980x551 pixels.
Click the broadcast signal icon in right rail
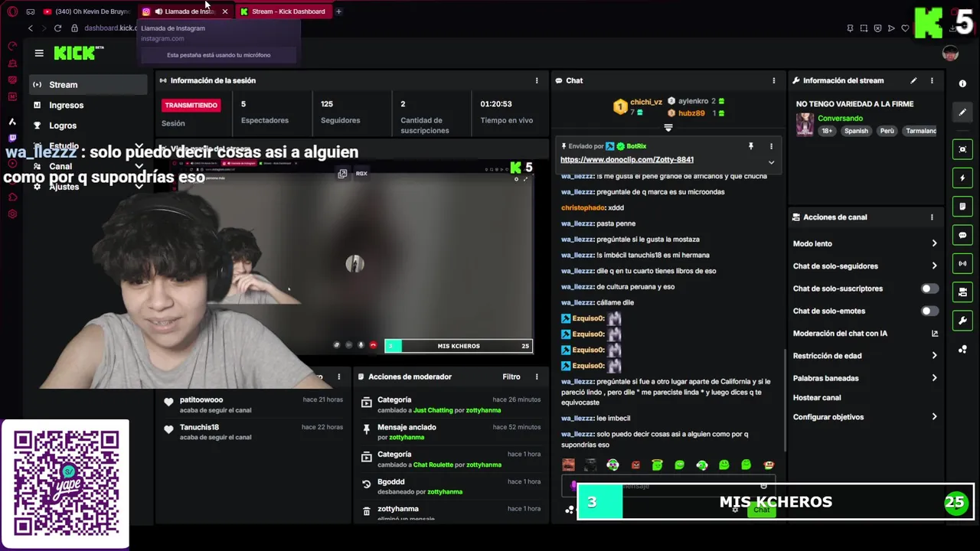[x=962, y=263]
